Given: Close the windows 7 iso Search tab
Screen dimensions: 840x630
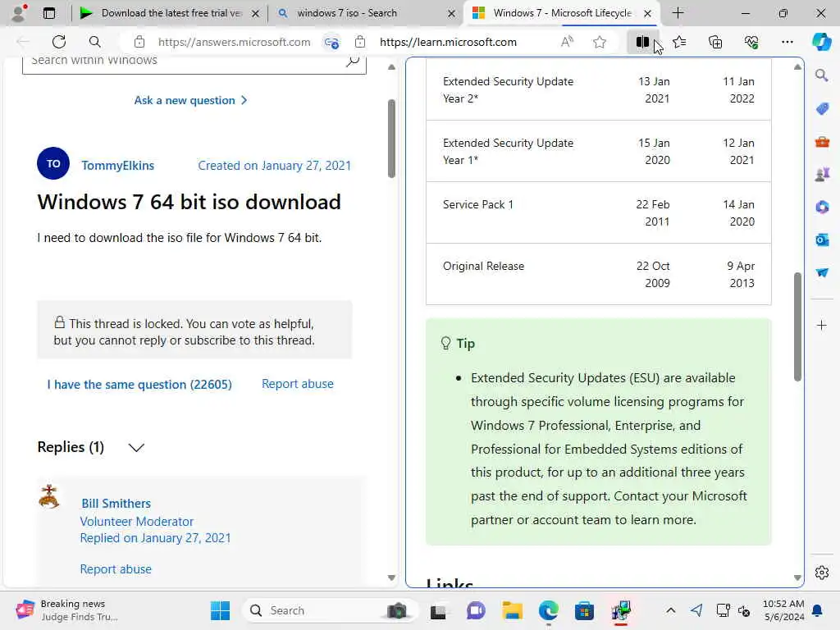Looking at the screenshot, I should point(451,13).
